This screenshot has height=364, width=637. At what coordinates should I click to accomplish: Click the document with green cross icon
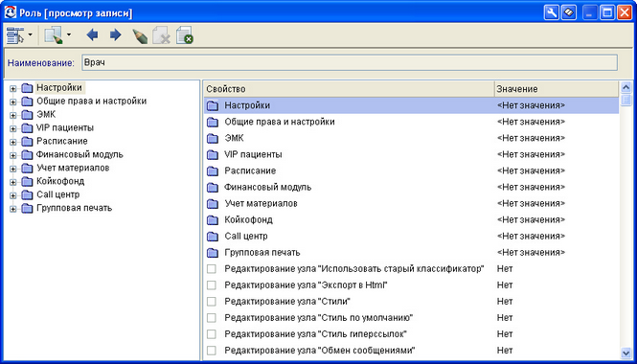point(185,35)
